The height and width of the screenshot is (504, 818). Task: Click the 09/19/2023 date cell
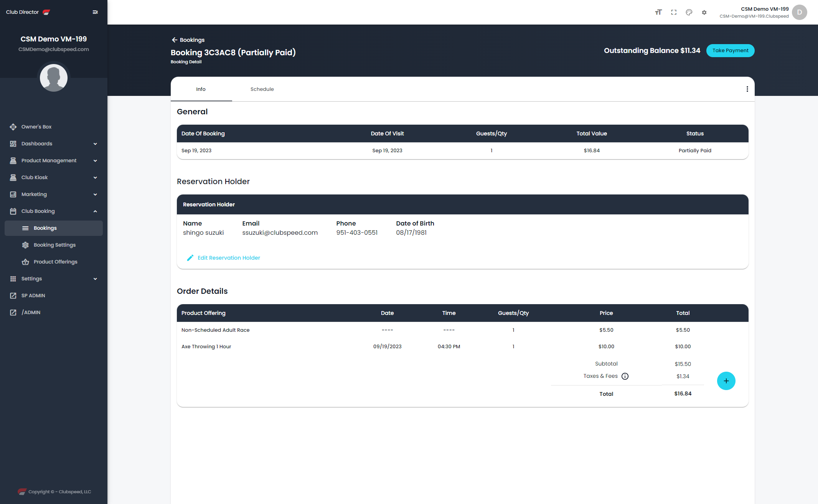[387, 346]
